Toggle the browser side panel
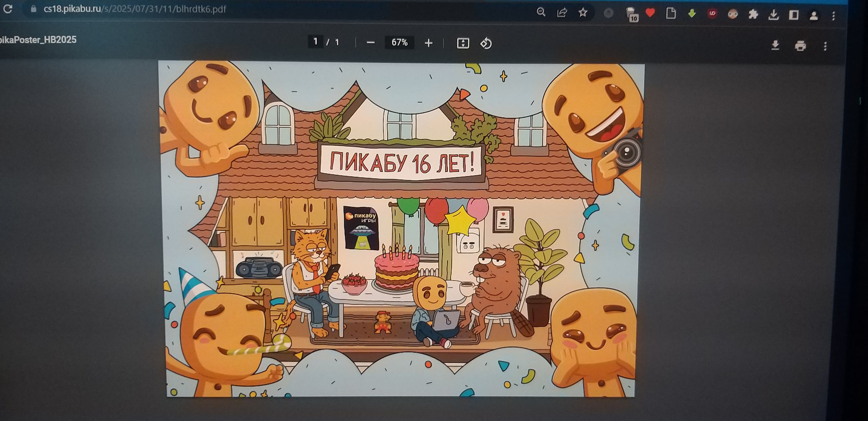The height and width of the screenshot is (421, 868). pos(793,15)
